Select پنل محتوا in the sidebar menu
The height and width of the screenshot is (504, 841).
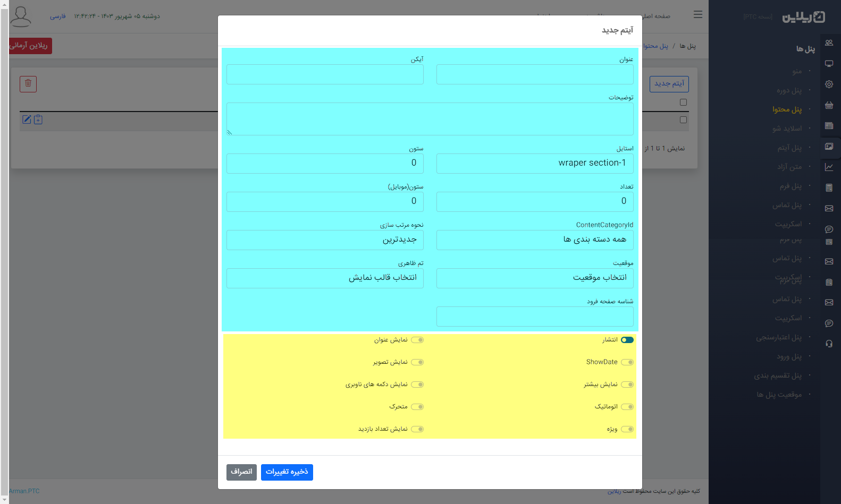[787, 109]
